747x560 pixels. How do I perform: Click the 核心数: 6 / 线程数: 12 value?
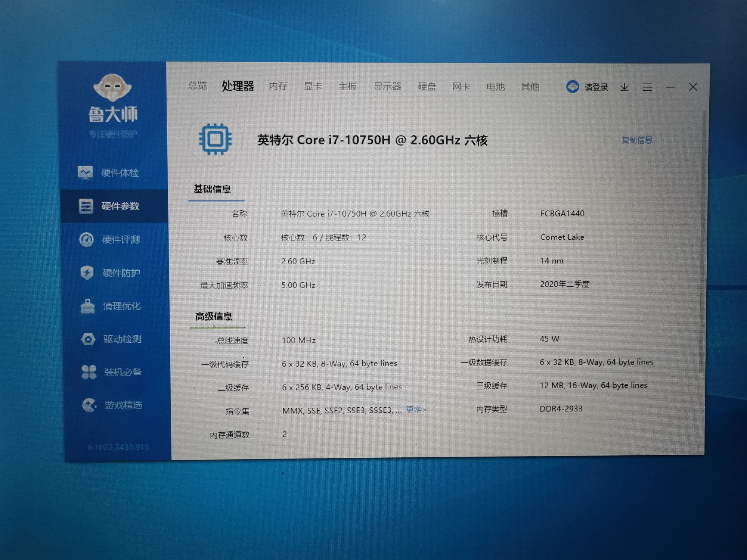pyautogui.click(x=323, y=237)
